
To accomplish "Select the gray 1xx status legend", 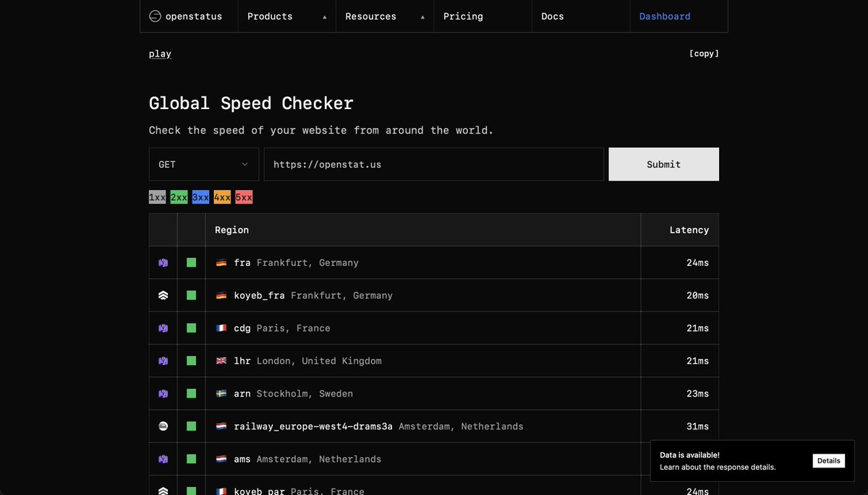I will click(x=158, y=197).
